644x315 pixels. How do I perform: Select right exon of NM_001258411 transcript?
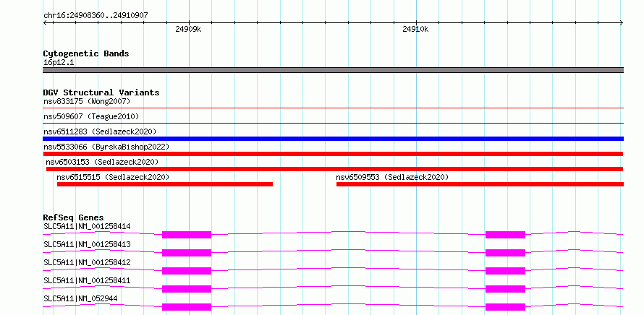tap(505, 289)
